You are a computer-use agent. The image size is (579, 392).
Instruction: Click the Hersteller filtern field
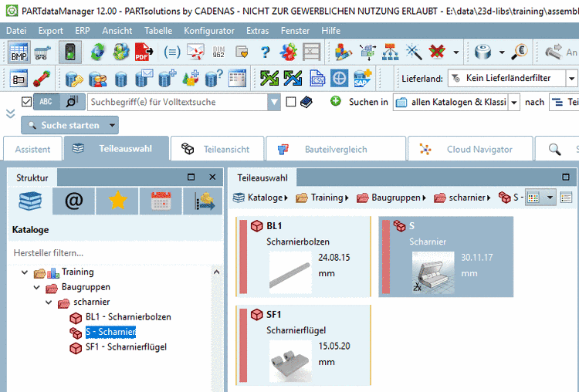(x=115, y=253)
